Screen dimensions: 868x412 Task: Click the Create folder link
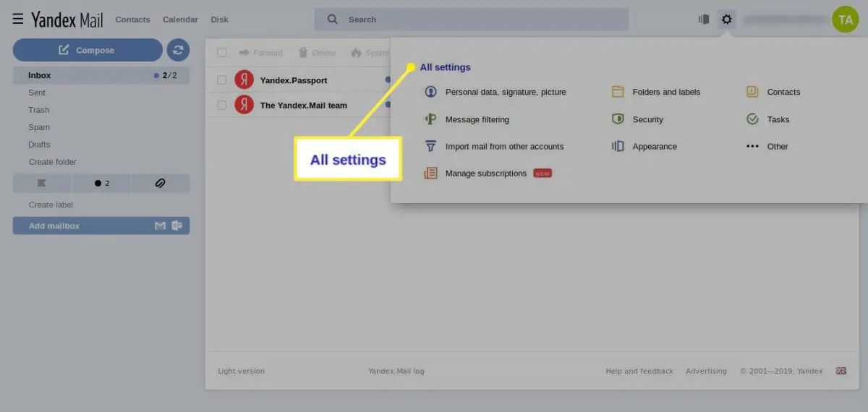53,162
